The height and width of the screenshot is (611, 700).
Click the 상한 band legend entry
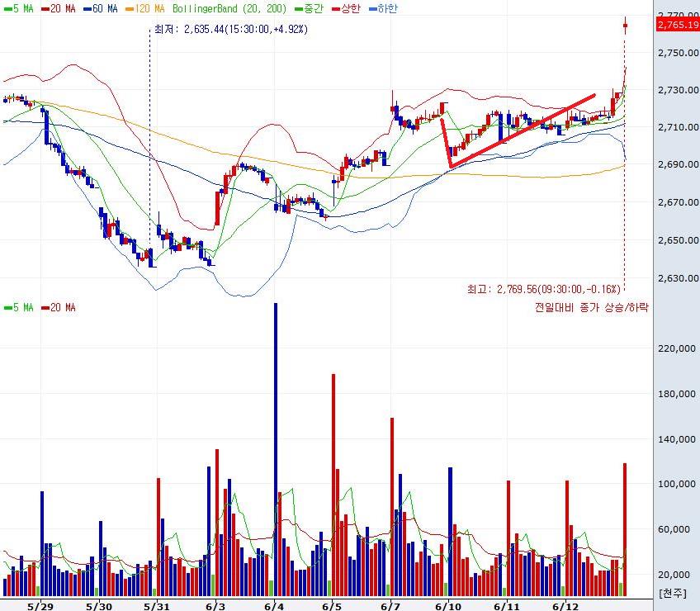point(346,8)
